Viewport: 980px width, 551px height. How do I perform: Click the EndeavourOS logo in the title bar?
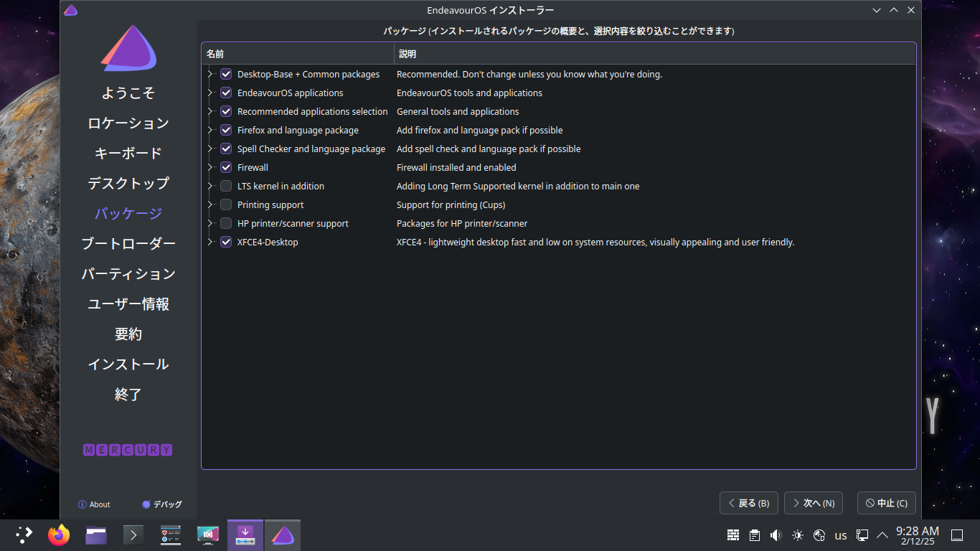tap(70, 10)
